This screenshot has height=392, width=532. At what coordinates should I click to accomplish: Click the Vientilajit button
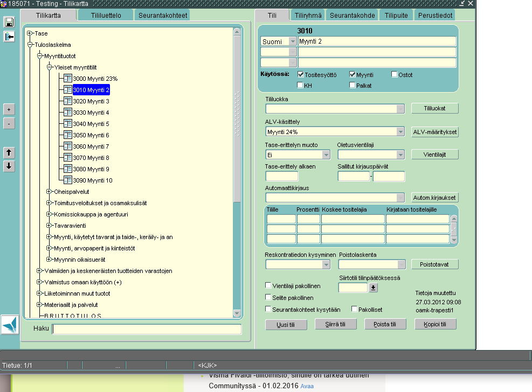point(434,155)
